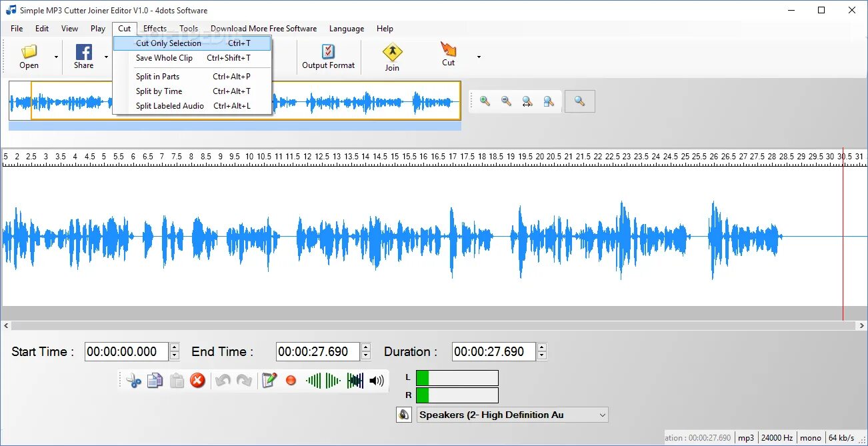The height and width of the screenshot is (446, 868).
Task: Click the Facebook Share icon
Action: (x=84, y=52)
